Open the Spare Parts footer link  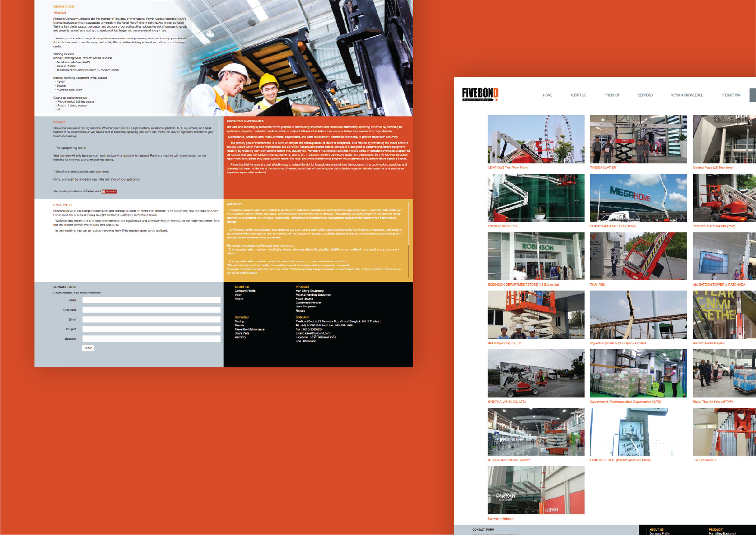coord(242,333)
